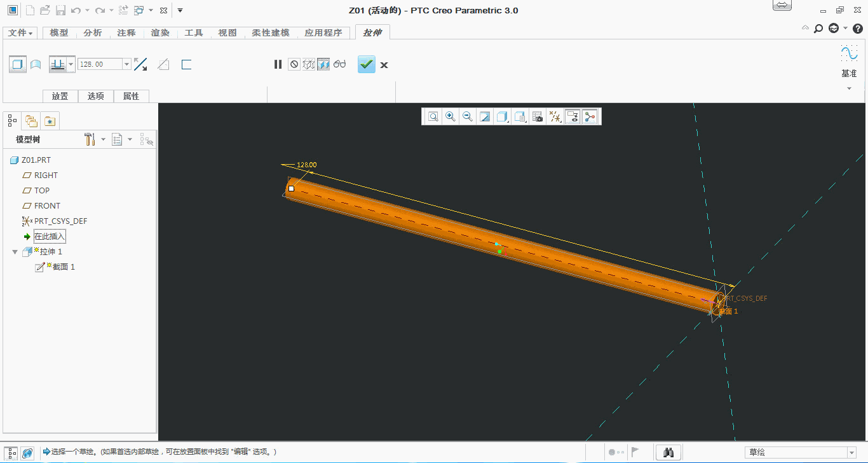
Task: Toggle the verify mode glasses icon
Action: pos(339,64)
